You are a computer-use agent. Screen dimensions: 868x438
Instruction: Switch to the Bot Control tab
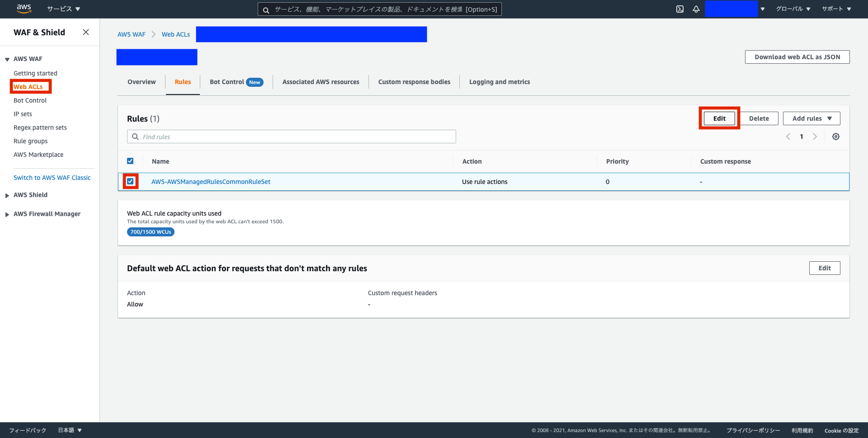(x=236, y=82)
